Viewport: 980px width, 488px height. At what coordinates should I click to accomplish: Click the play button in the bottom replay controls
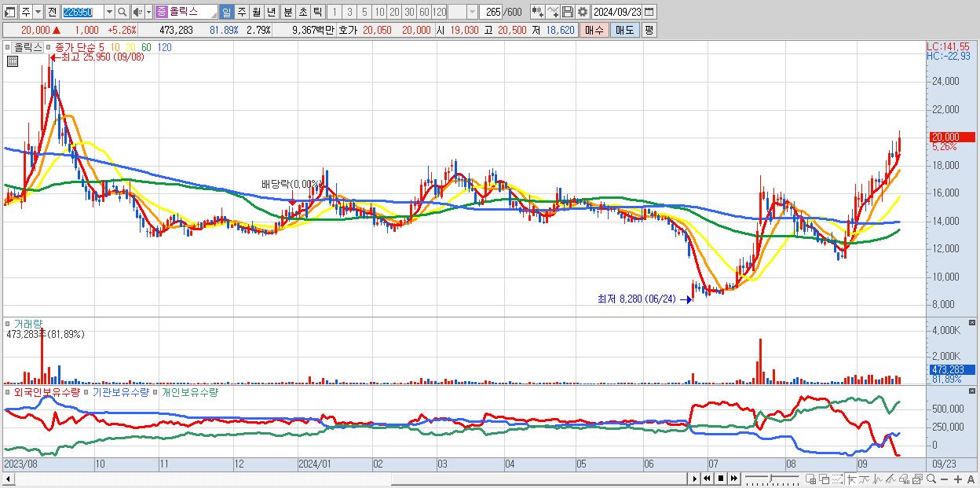pos(695,479)
